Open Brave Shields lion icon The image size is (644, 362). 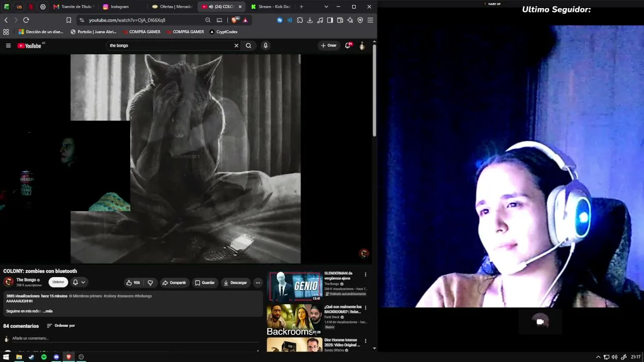click(x=235, y=20)
